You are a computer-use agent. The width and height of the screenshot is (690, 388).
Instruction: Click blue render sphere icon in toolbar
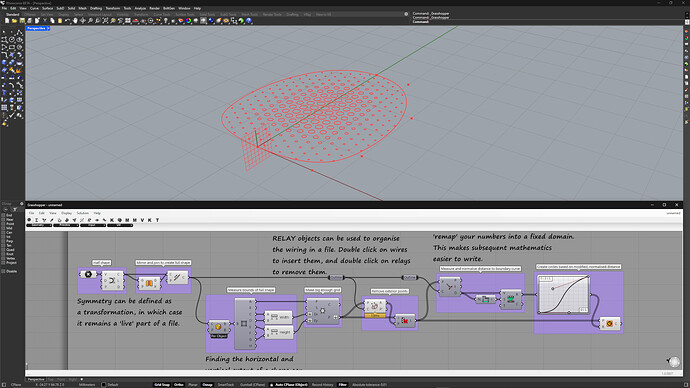click(210, 21)
